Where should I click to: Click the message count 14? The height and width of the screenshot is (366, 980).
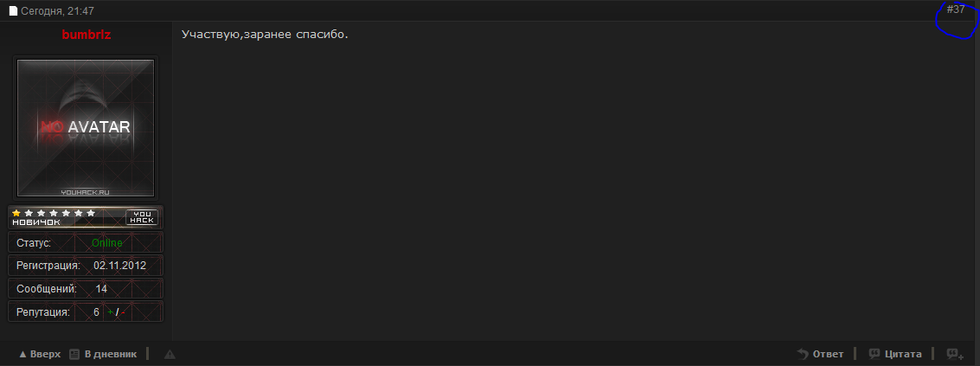pos(101,289)
